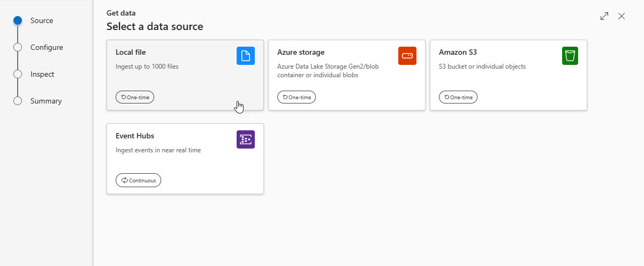
Task: Go to the Source step label
Action: pyautogui.click(x=42, y=20)
